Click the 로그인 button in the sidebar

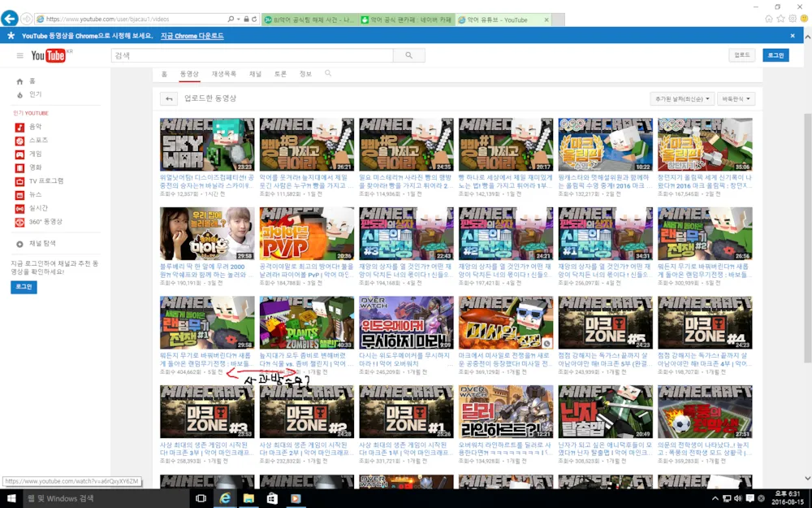[x=24, y=287]
